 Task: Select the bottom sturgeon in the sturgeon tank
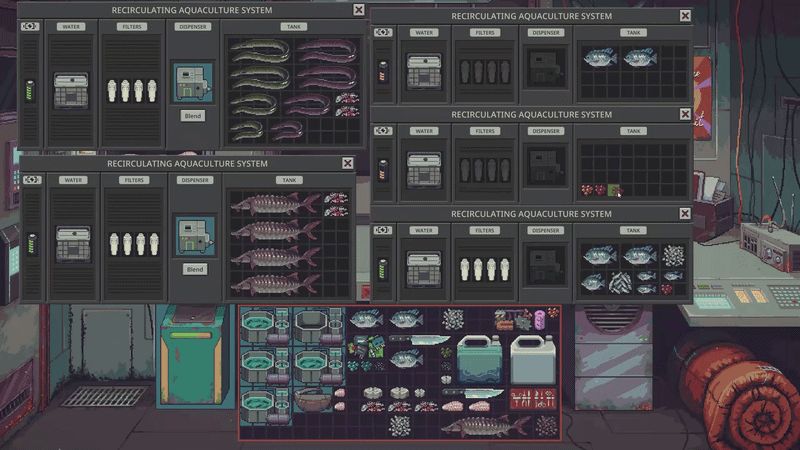(x=276, y=284)
